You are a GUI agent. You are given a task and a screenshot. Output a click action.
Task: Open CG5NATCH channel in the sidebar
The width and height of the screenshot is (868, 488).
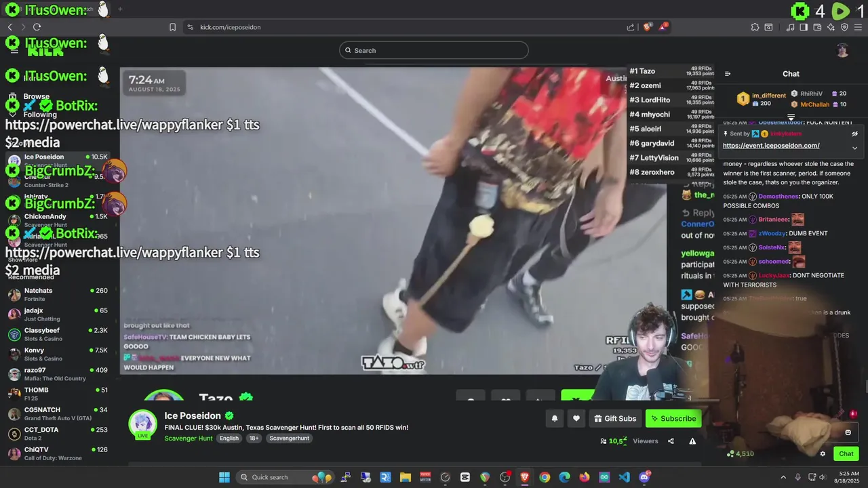click(x=58, y=414)
